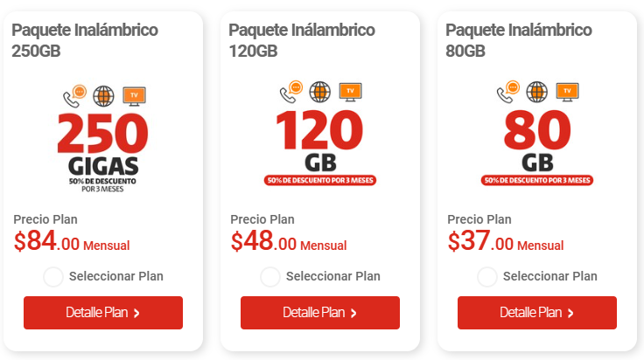Open Detalle Plan for 120GB package
This screenshot has width=644, height=360.
(x=320, y=313)
